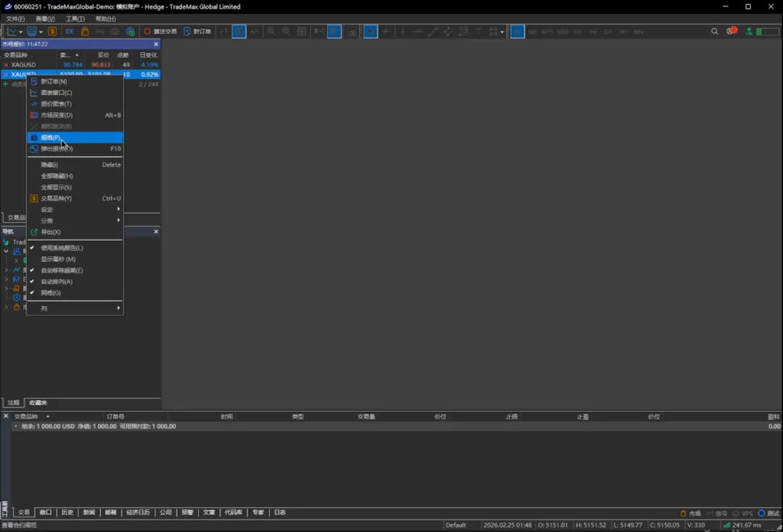Click the 'Algo Trading' toolbar button
783x532 pixels.
tap(160, 32)
